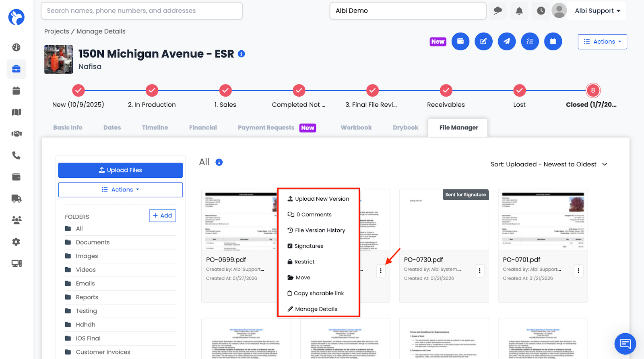Click the handshake icon in left sidebar
This screenshot has width=644, height=359.
click(x=16, y=134)
